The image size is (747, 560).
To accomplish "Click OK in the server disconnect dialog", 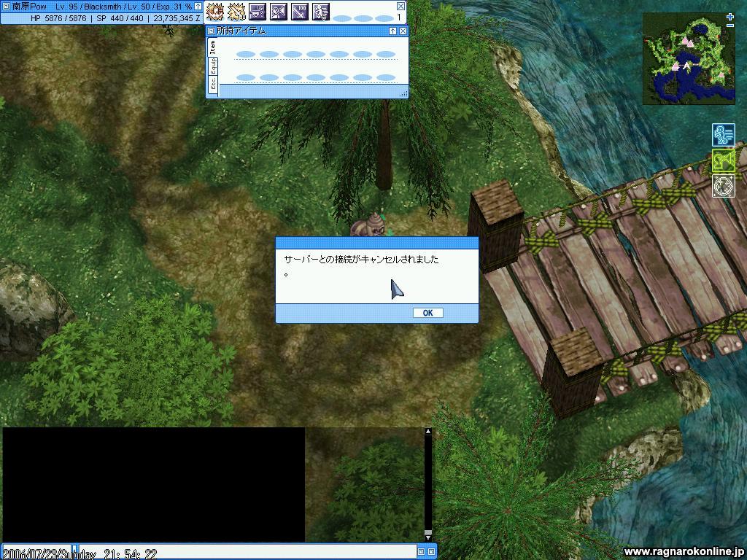I will pyautogui.click(x=427, y=313).
